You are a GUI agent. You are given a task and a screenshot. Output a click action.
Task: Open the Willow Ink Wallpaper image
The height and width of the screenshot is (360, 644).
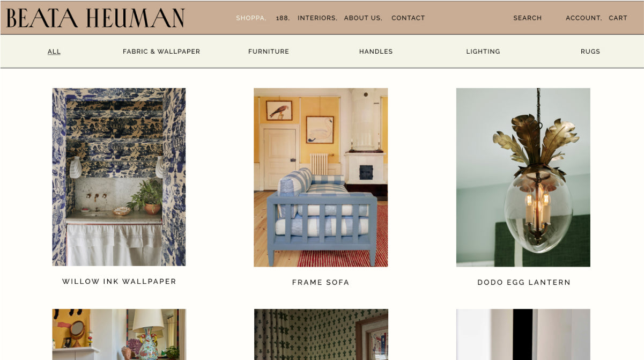[119, 177]
